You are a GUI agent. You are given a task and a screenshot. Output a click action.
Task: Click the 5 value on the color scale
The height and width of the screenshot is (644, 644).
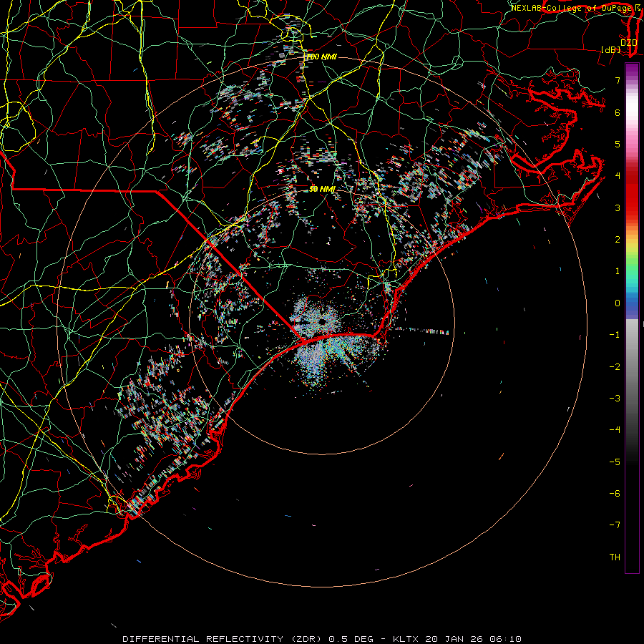click(618, 144)
